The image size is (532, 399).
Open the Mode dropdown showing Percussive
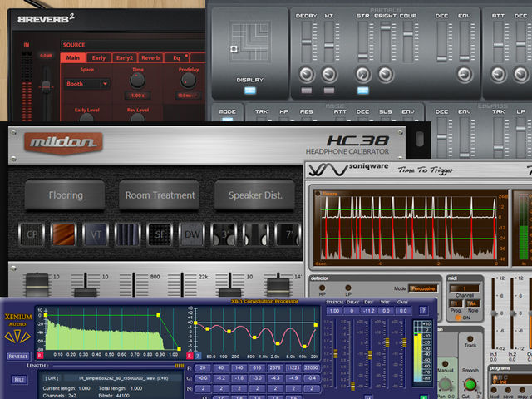point(423,288)
